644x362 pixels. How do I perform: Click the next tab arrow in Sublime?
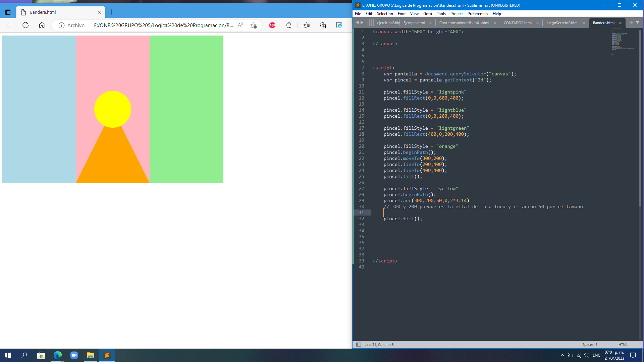pos(362,22)
